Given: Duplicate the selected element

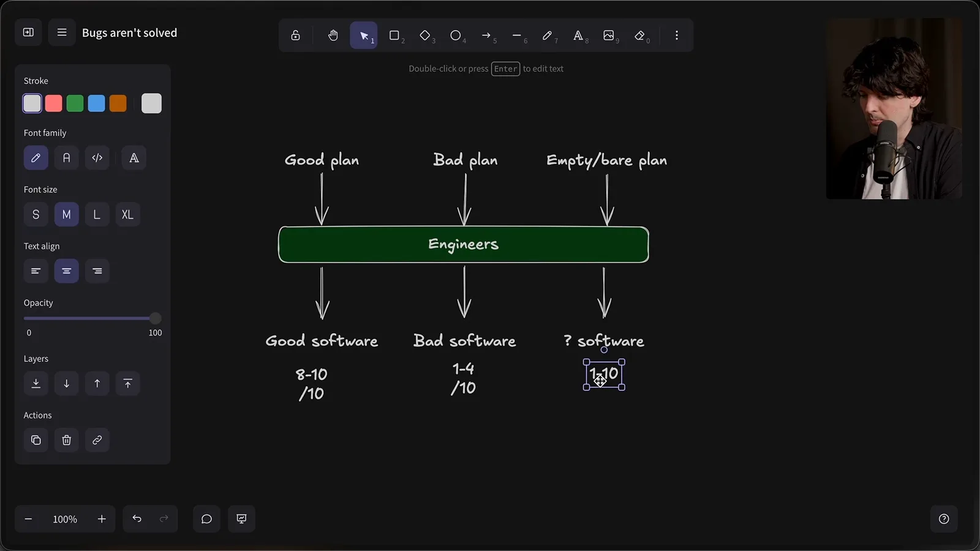Looking at the screenshot, I should [x=36, y=440].
